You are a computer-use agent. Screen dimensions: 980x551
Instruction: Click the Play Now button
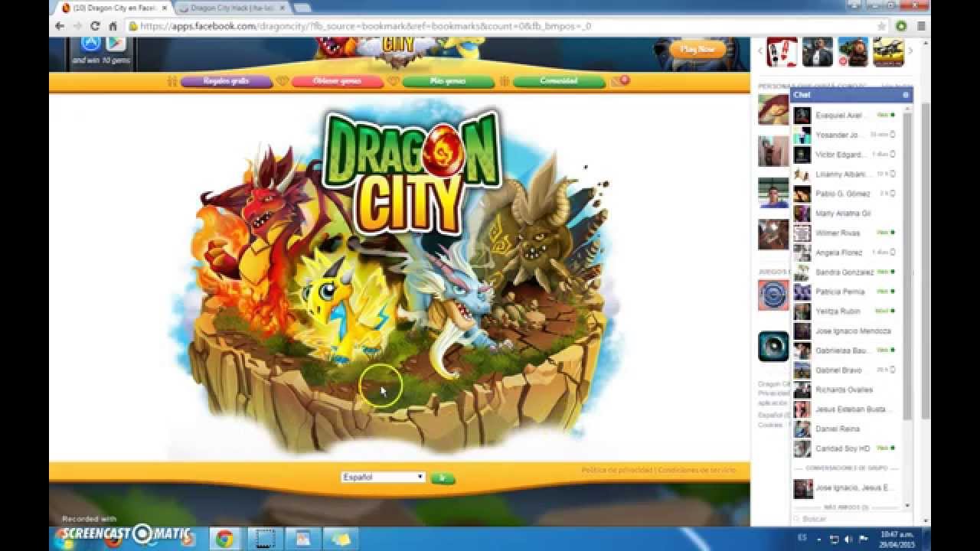coord(697,49)
